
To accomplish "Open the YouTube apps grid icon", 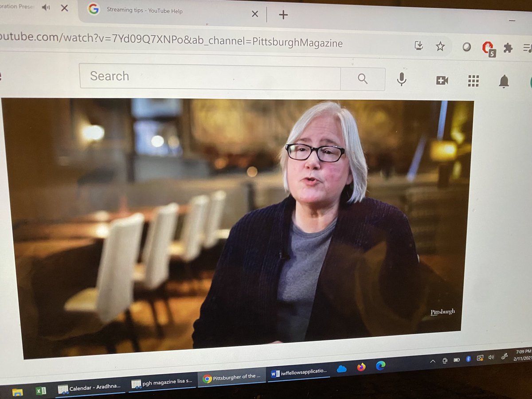I will click(473, 81).
